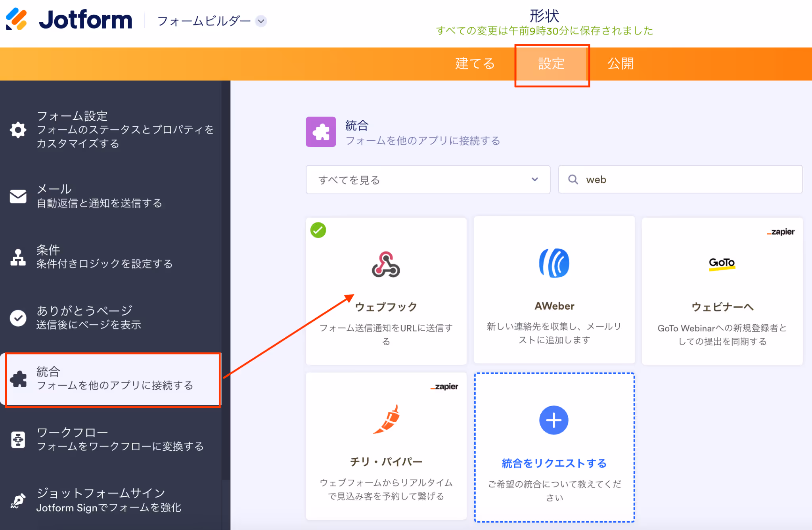Image resolution: width=812 pixels, height=530 pixels.
Task: Click the gear icon for フォーム設定
Action: coord(18,130)
